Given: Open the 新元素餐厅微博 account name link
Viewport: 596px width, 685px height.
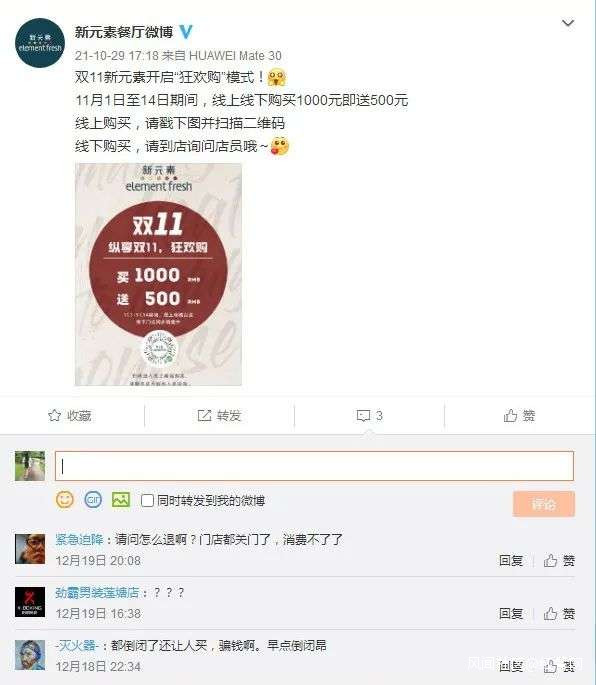Looking at the screenshot, I should coord(124,32).
